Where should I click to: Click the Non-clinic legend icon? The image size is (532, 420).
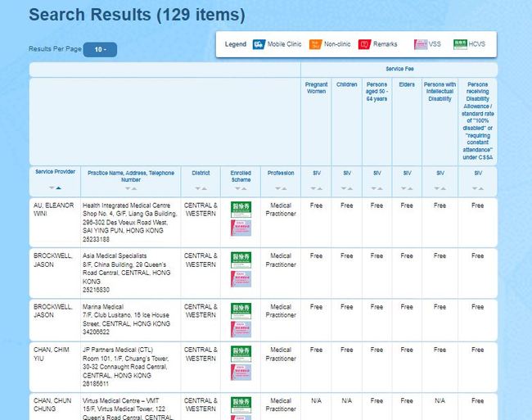(315, 43)
